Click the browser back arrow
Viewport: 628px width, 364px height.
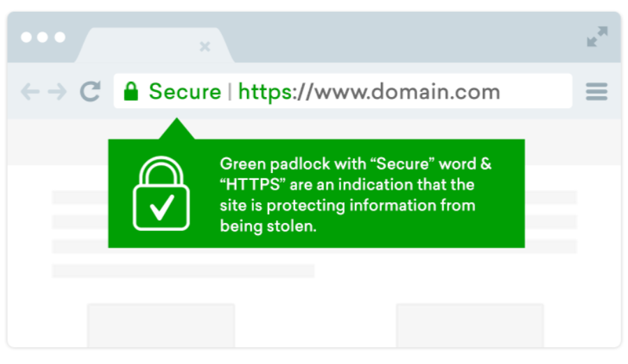point(29,91)
